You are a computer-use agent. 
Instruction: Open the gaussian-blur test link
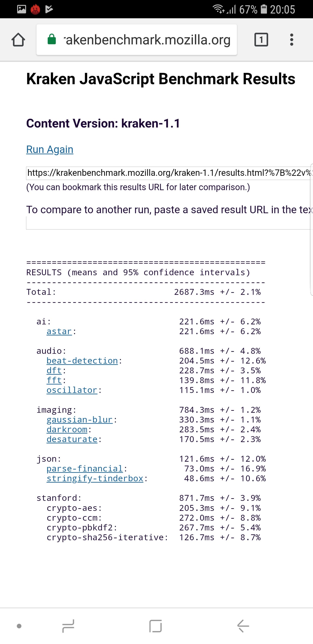80,419
